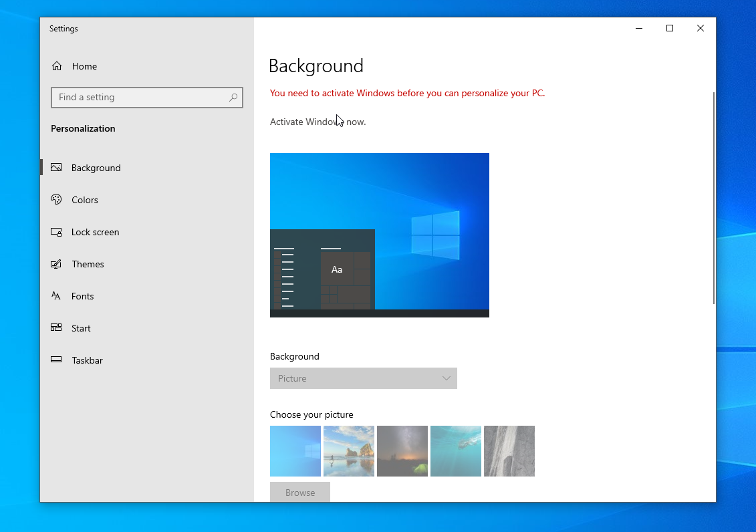Click the dropdown chevron arrow
Viewport: 756px width, 532px height.
tap(446, 378)
